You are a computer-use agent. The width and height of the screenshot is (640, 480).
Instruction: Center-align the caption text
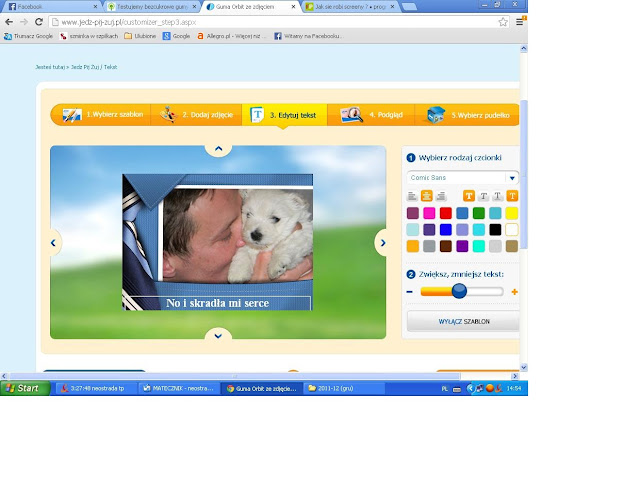427,196
